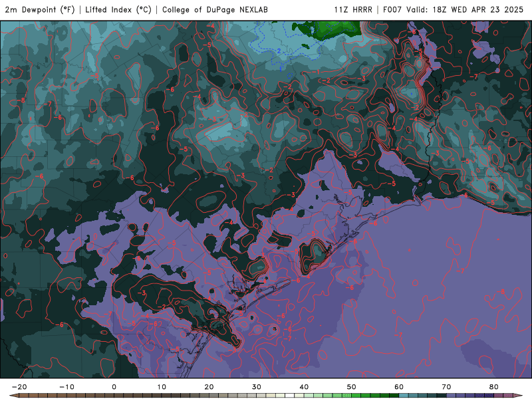Click the blue "2" lifted index contour label
The width and height of the screenshot is (532, 399).
tap(279, 51)
